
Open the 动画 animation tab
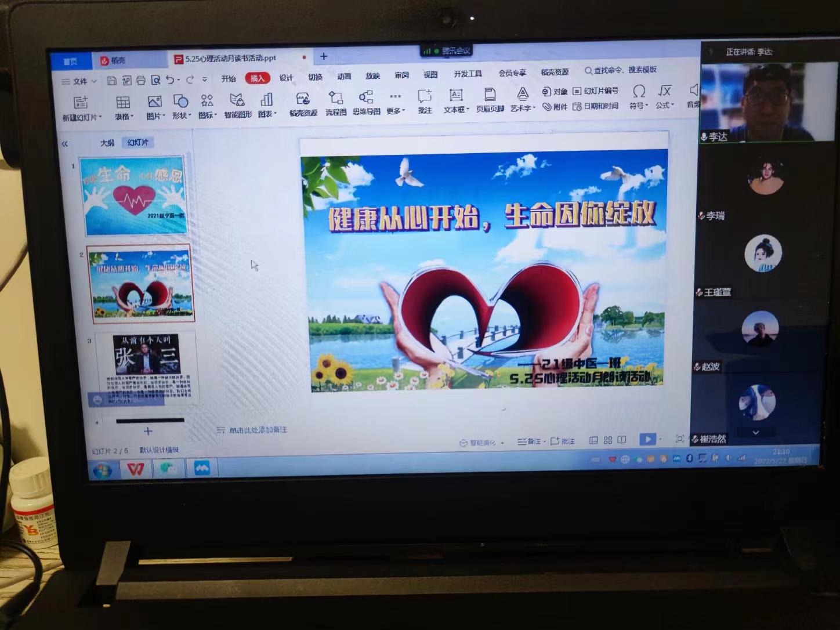pyautogui.click(x=344, y=77)
